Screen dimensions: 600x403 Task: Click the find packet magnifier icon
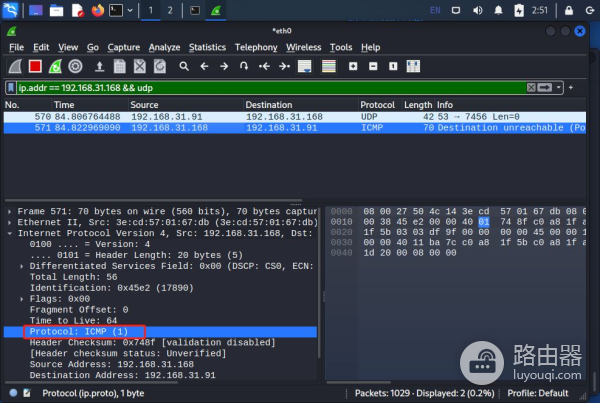coord(184,66)
